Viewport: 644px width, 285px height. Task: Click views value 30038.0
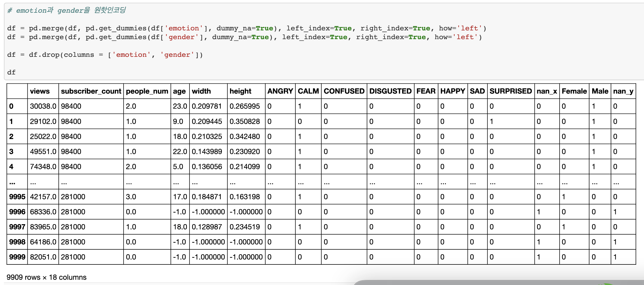click(x=43, y=106)
